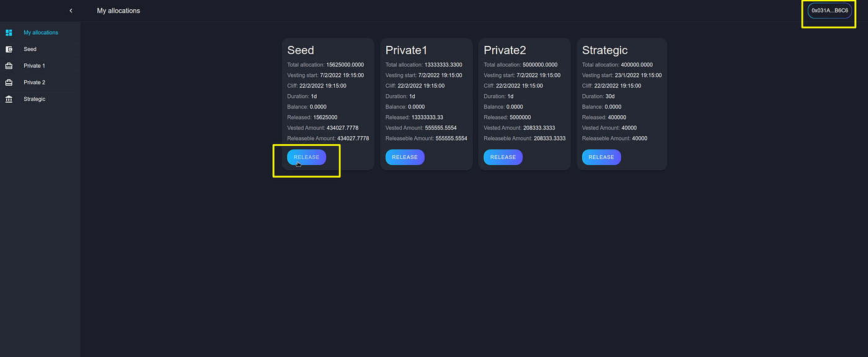Viewport: 868px width, 357px height.
Task: Collapse the sidebar with the chevron arrow
Action: (71, 11)
